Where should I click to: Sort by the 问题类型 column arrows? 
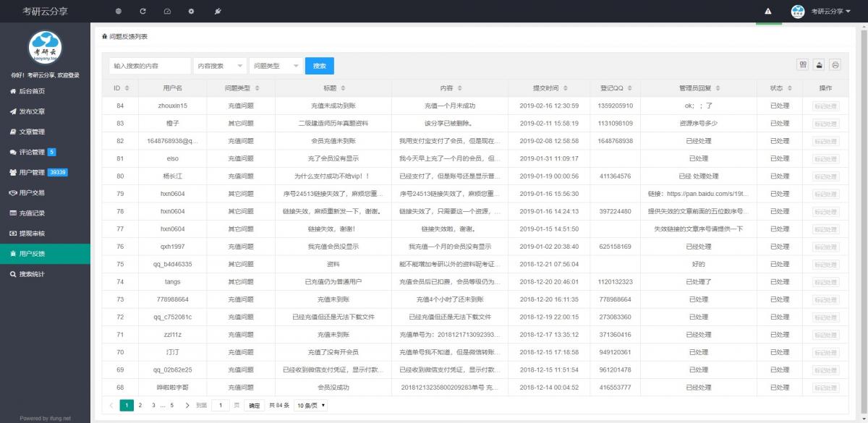257,88
